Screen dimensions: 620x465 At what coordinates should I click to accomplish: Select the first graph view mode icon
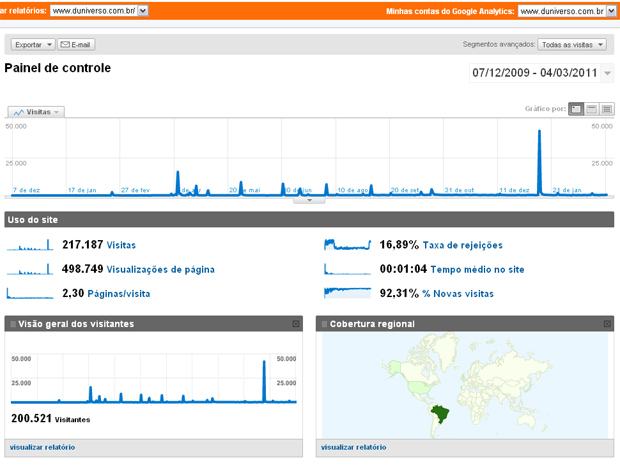[577, 109]
